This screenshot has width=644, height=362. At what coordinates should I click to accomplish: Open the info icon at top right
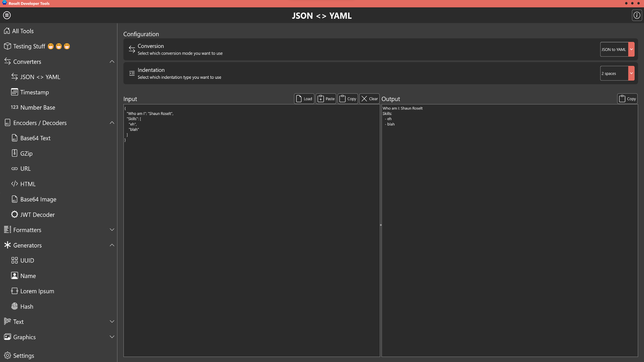click(636, 15)
